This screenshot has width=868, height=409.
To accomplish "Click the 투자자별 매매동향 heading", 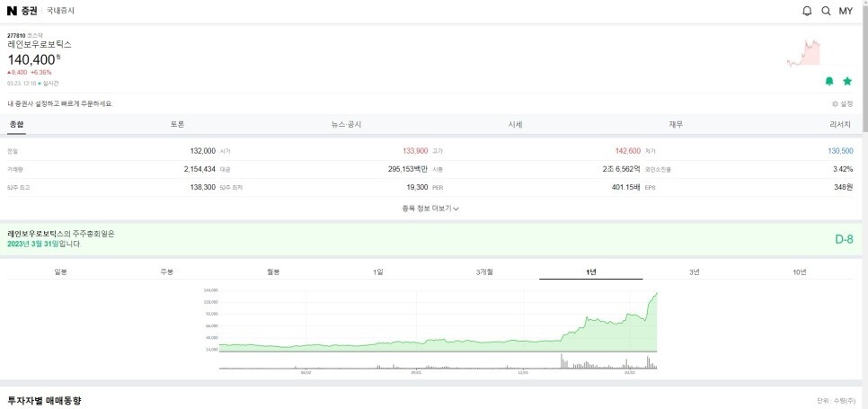I will click(x=44, y=400).
